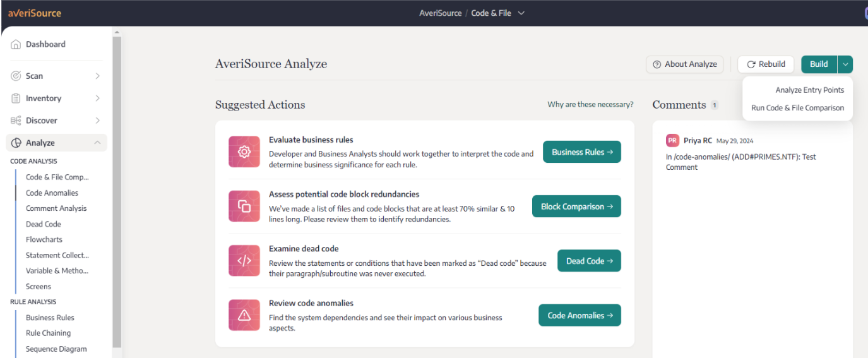The image size is (868, 358).
Task: Expand the Scan menu chevron
Action: (x=97, y=76)
